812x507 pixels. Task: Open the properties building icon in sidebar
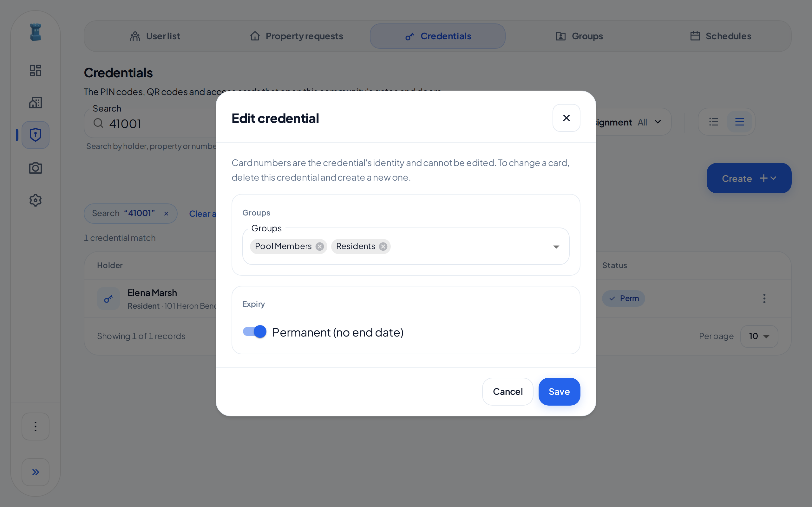pos(35,103)
